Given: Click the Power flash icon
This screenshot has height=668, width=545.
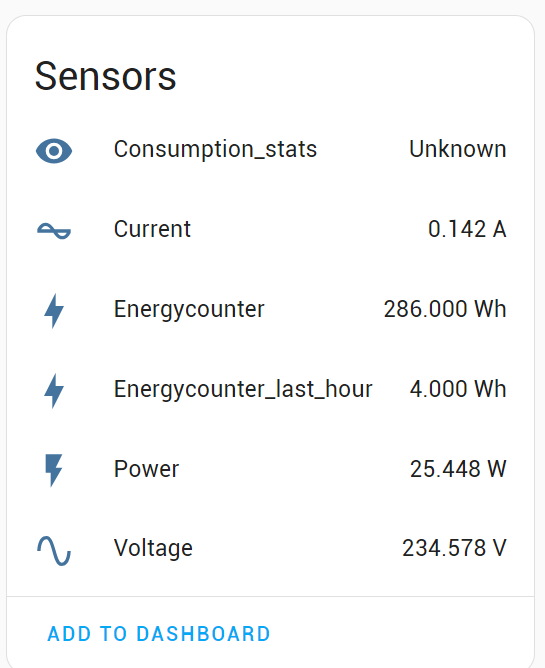Looking at the screenshot, I should [54, 470].
